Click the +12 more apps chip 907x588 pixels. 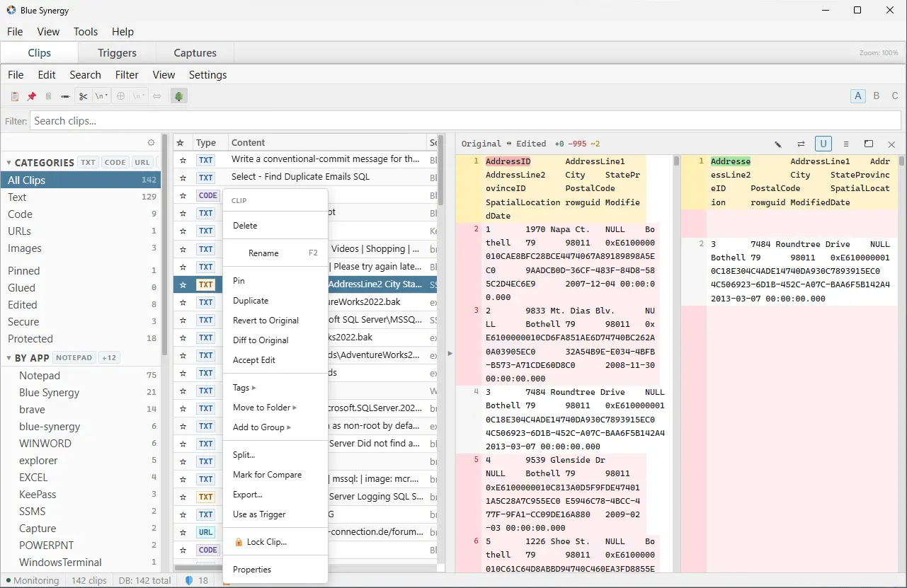point(109,357)
